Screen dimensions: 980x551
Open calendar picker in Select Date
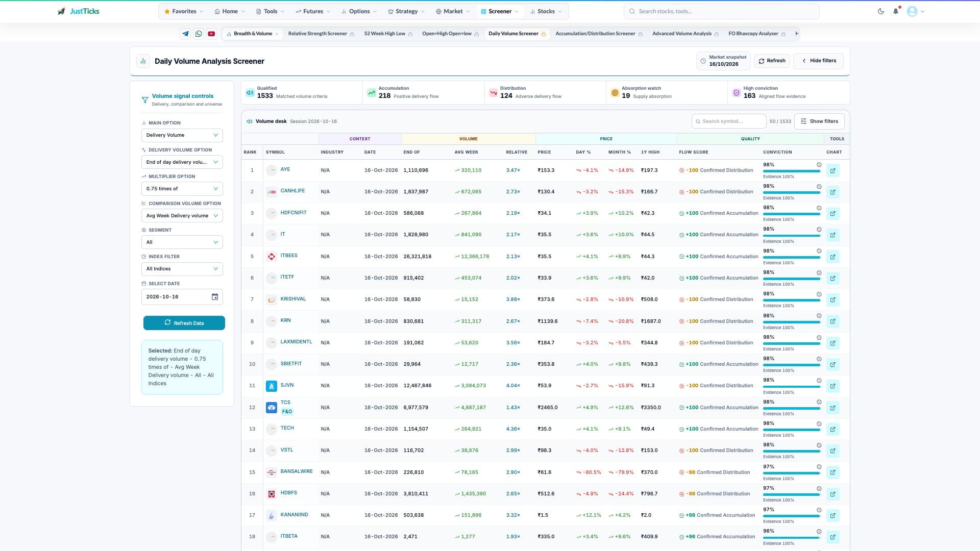tap(215, 297)
